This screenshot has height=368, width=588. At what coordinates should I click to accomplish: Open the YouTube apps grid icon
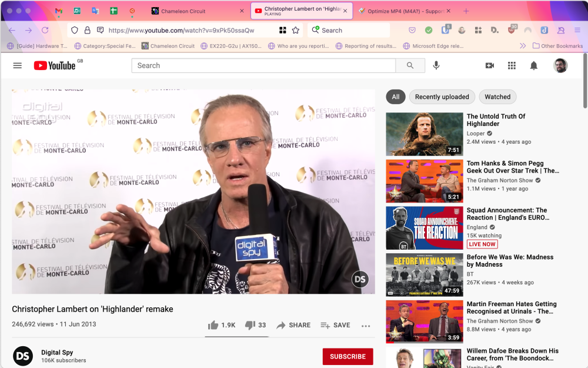pyautogui.click(x=512, y=65)
